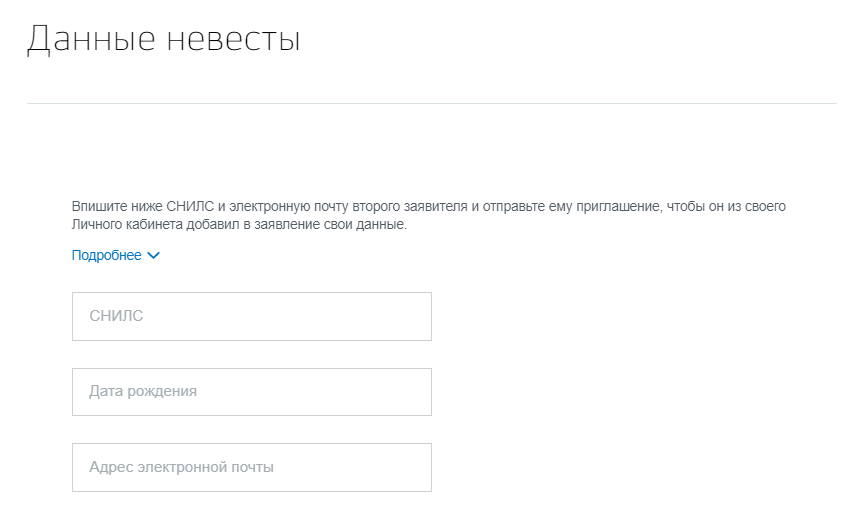
Task: Click the Данные невесты heading
Action: pos(163,39)
